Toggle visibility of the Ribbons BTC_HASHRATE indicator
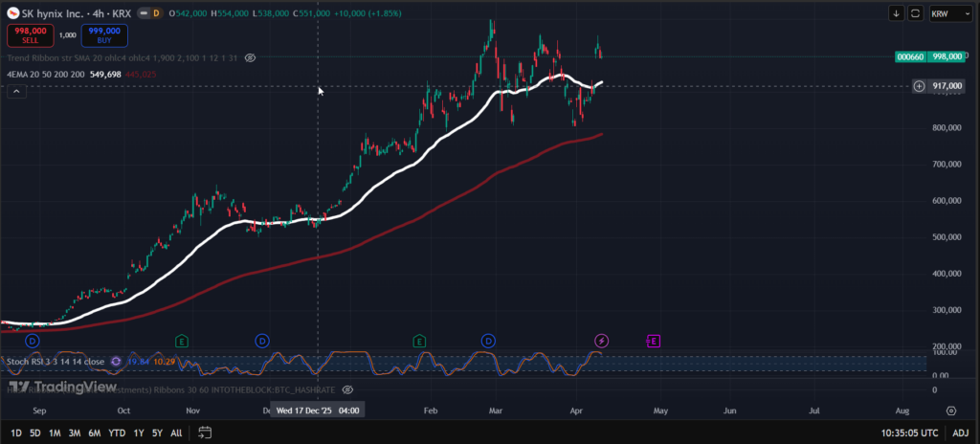Image resolution: width=980 pixels, height=444 pixels. pos(347,389)
